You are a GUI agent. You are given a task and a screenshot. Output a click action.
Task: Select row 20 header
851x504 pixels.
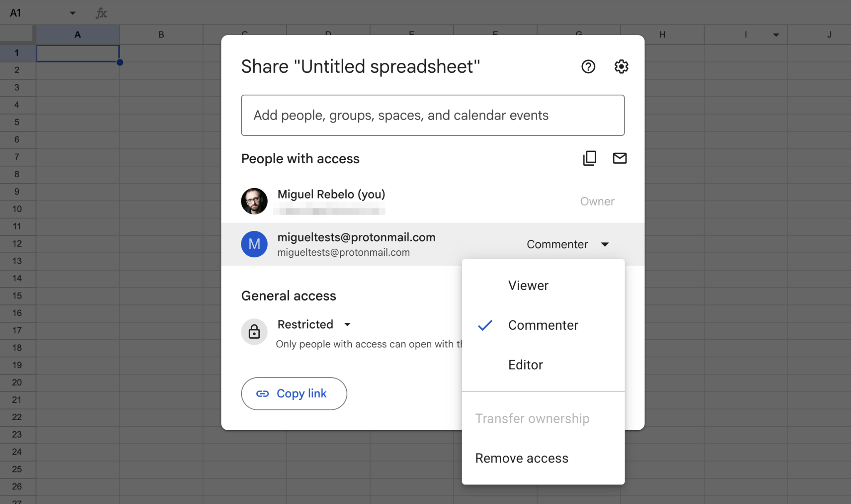tap(17, 382)
